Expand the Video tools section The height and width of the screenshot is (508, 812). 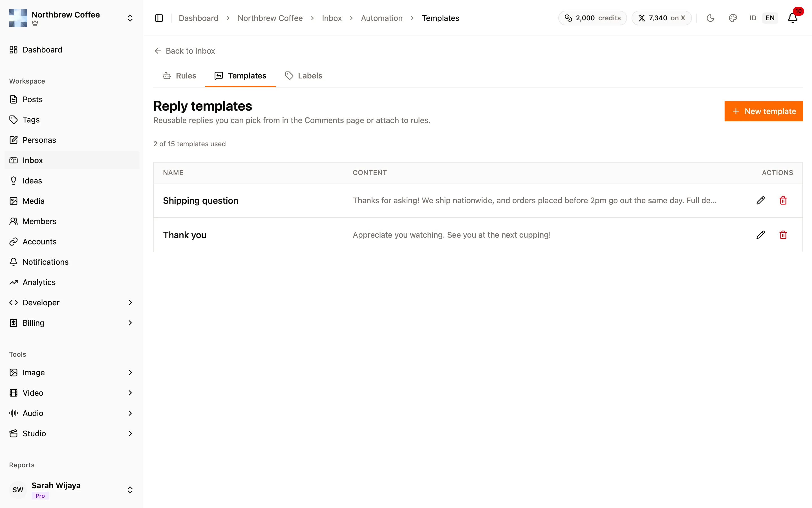click(x=72, y=393)
